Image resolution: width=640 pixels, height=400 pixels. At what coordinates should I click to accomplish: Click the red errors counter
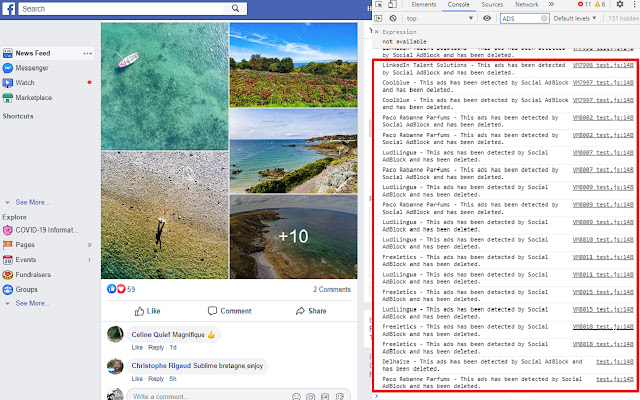(x=584, y=4)
